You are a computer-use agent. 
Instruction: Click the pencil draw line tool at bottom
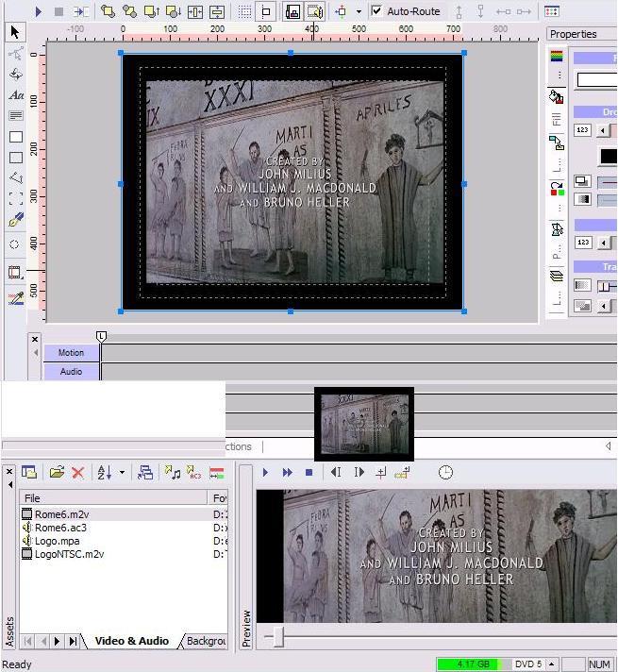point(16,298)
